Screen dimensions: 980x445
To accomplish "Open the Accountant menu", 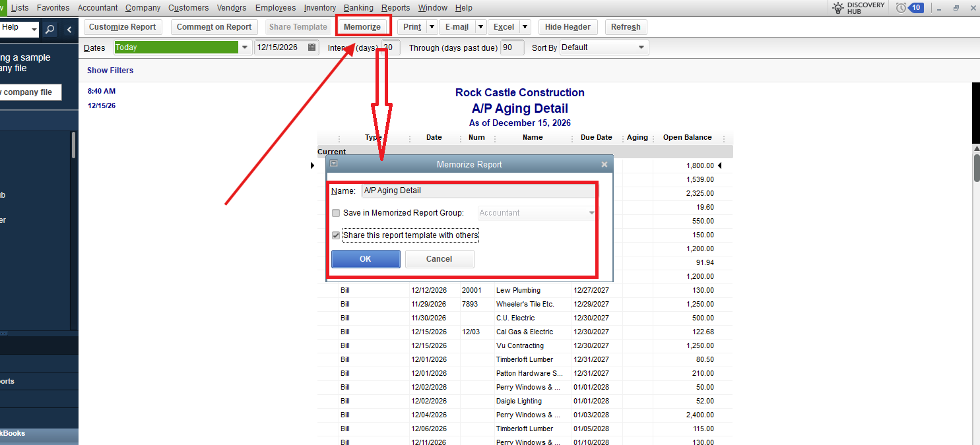I will point(98,8).
